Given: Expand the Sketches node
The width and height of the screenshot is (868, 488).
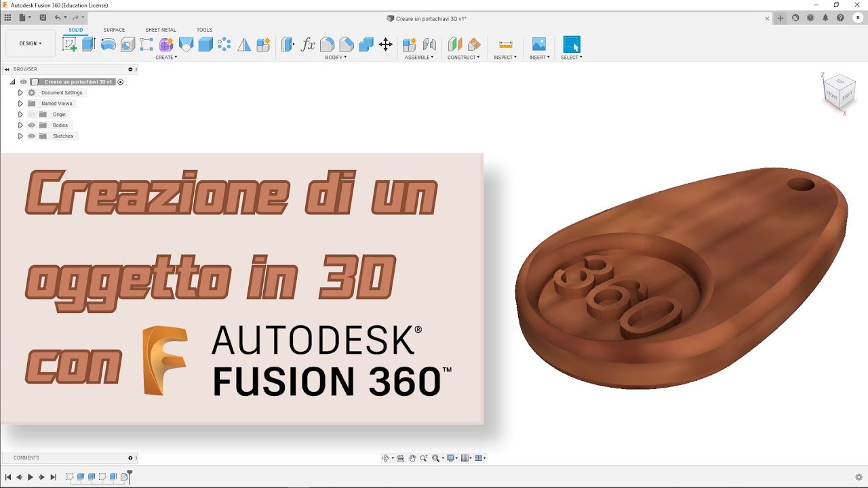Looking at the screenshot, I should 20,136.
